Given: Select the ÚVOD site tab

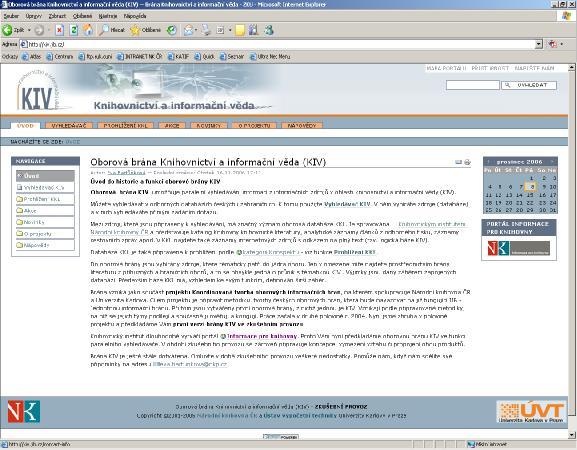Looking at the screenshot, I should click(25, 125).
